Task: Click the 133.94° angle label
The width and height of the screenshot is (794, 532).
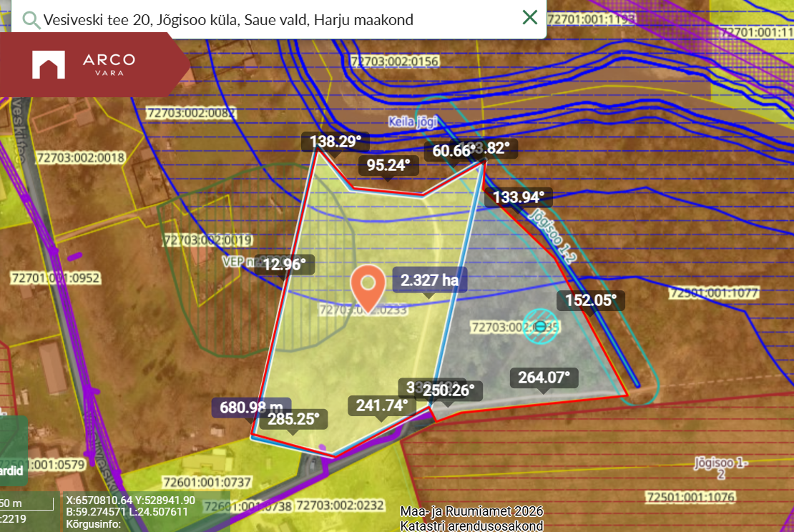Action: [518, 197]
